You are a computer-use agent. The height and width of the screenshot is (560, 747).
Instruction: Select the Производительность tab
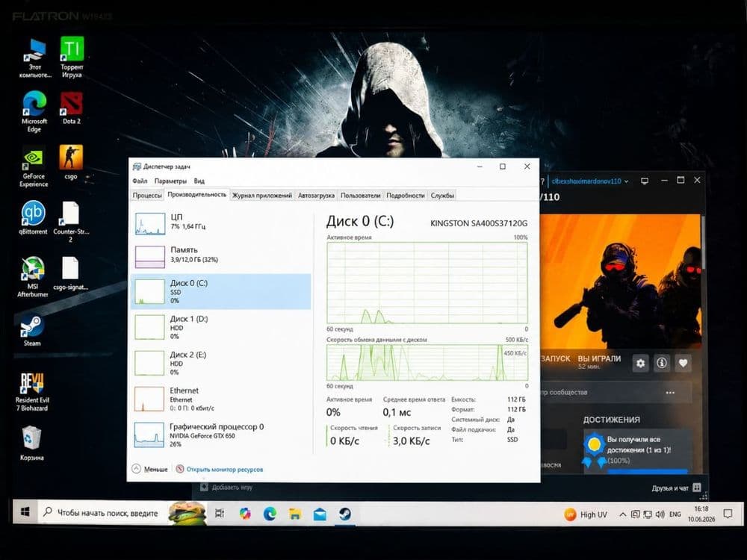pos(196,194)
